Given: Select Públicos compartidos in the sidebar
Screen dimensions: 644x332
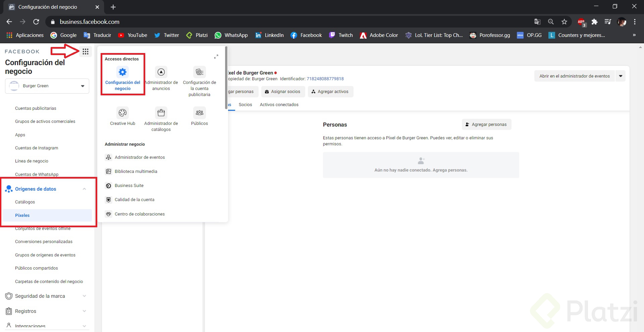Looking at the screenshot, I should (x=36, y=268).
